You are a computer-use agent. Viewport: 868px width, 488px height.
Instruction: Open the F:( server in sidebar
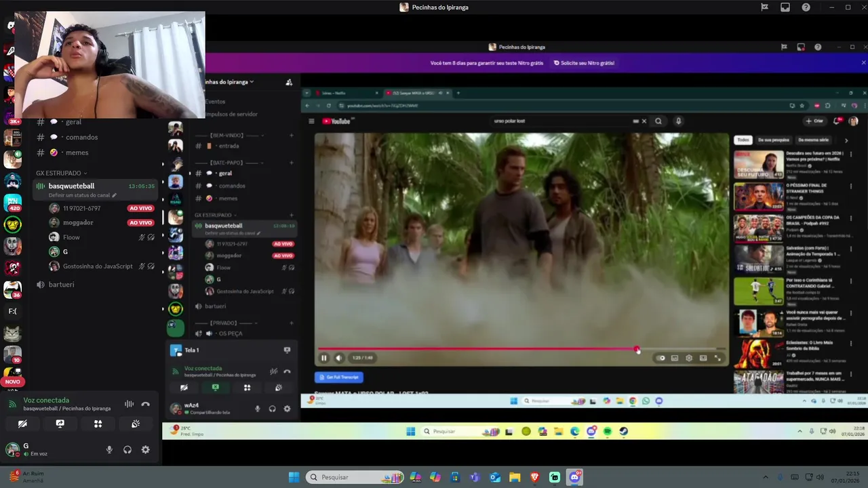[12, 311]
